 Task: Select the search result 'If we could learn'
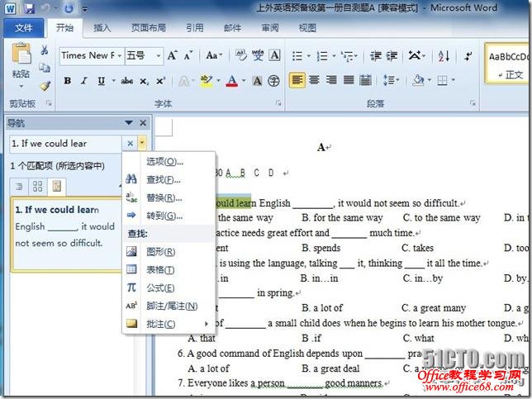[66, 234]
